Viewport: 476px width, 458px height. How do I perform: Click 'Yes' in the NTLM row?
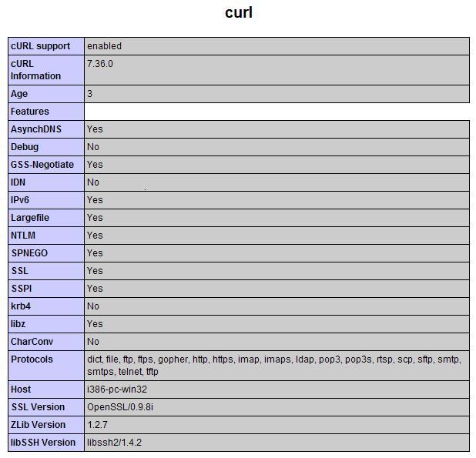(95, 236)
